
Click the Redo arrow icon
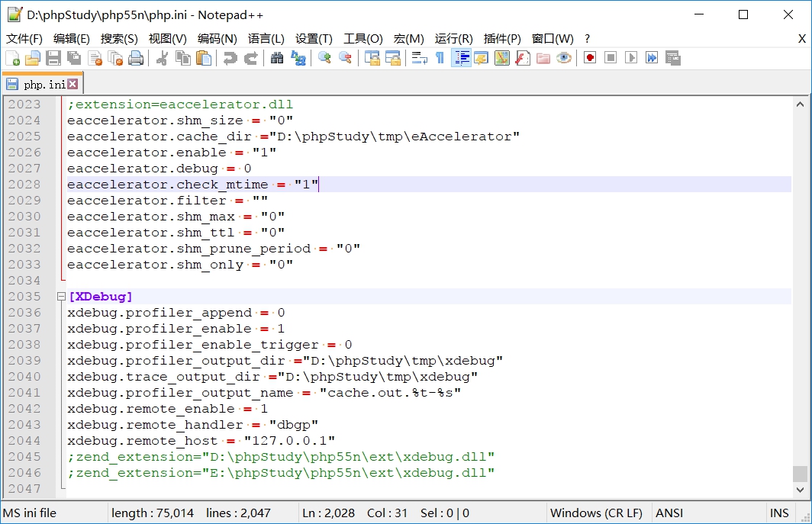(x=250, y=58)
